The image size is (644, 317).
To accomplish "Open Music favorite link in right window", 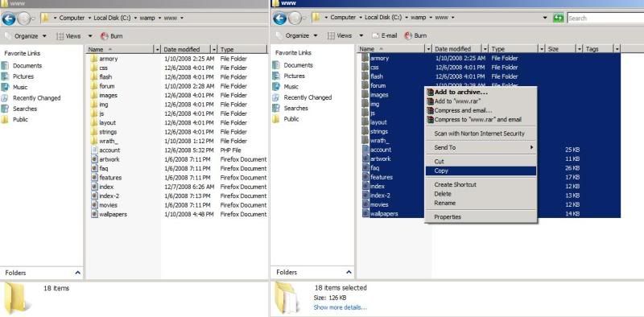I will [291, 87].
